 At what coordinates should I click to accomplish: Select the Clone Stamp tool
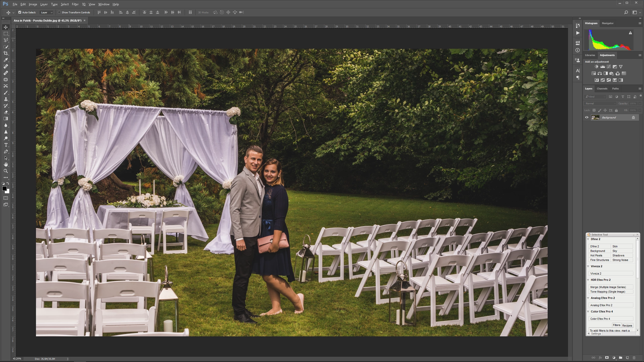(6, 99)
